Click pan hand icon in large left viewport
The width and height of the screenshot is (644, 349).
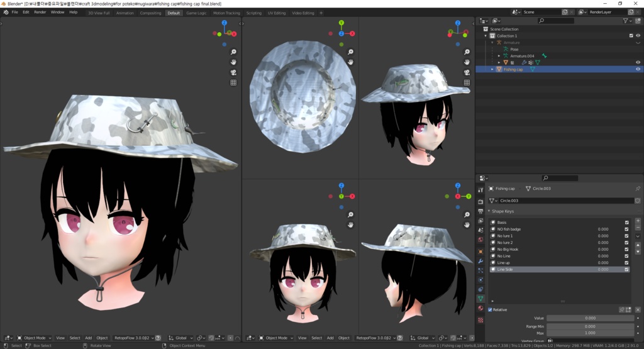(233, 62)
